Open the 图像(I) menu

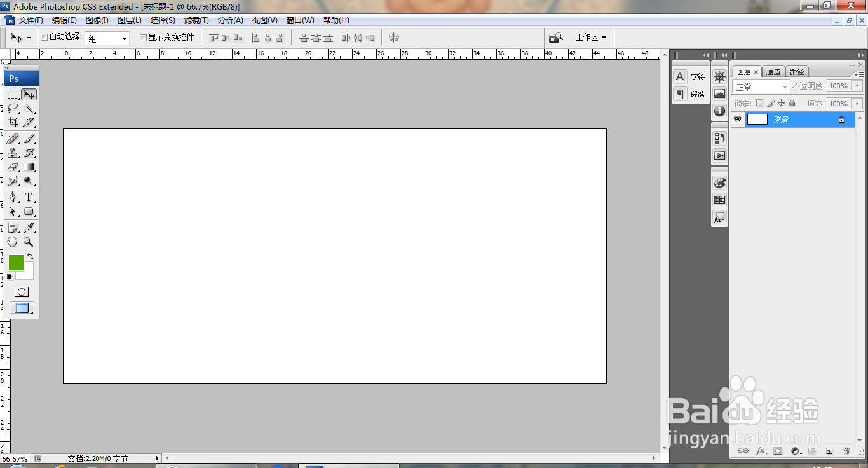[97, 20]
